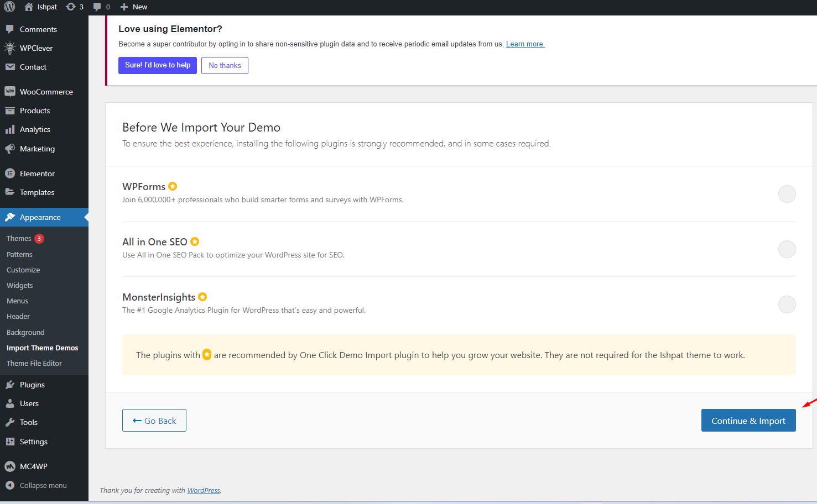
Task: Click the Analytics bar chart icon
Action: click(10, 129)
